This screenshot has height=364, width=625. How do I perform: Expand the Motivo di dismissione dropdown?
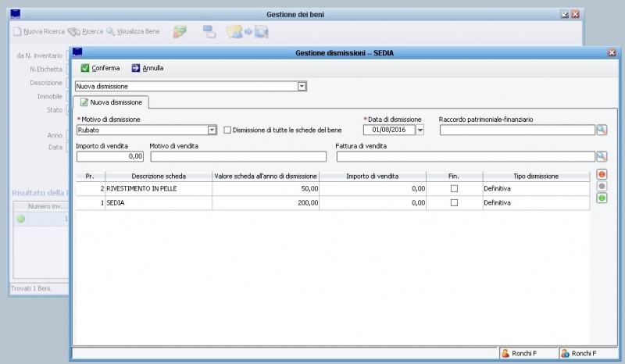click(212, 130)
